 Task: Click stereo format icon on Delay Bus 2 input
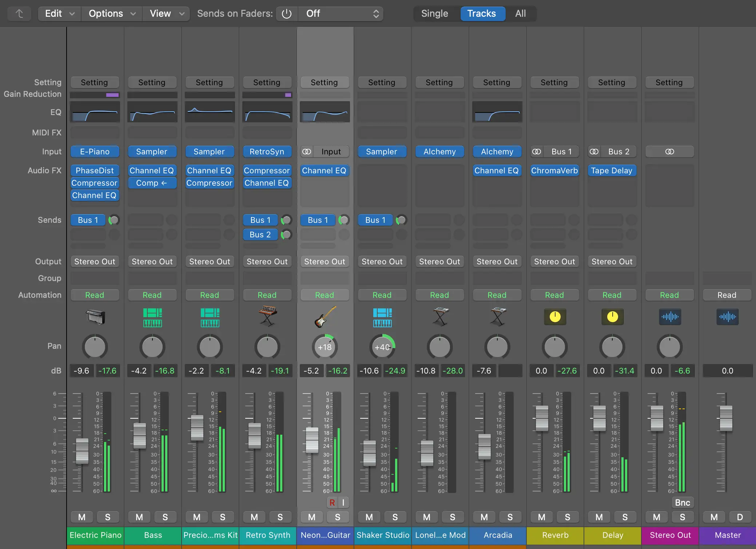tap(594, 151)
